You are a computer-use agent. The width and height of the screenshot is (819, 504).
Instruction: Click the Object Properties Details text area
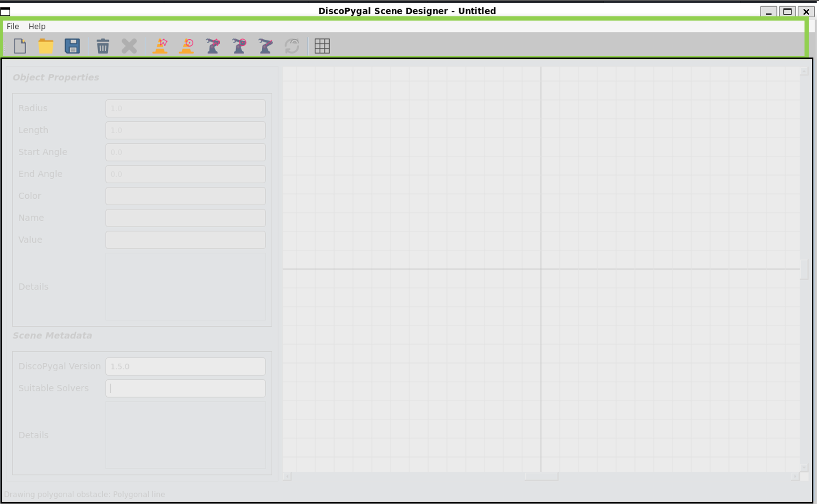[186, 287]
